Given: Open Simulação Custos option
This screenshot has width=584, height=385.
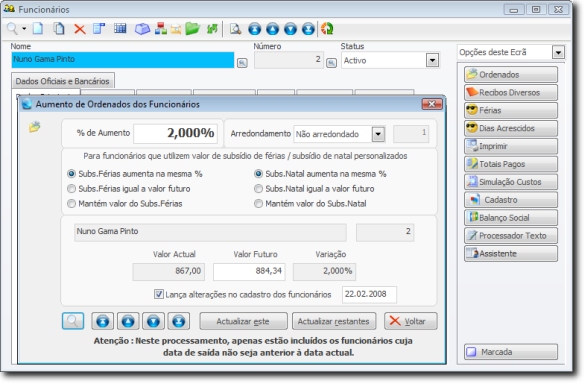Looking at the screenshot, I should click(511, 182).
